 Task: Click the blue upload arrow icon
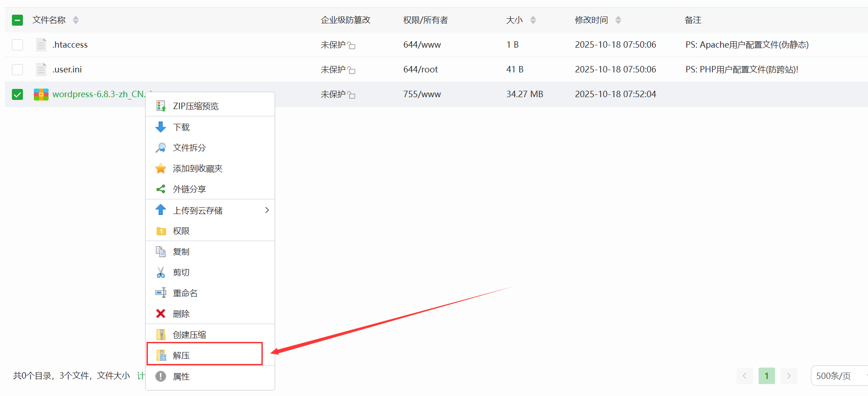coord(161,210)
